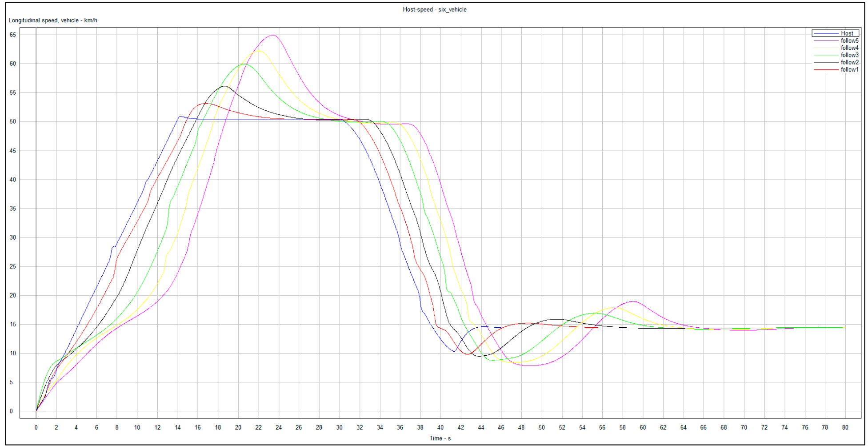Click the Time - s x-axis label
The height and width of the screenshot is (446, 868).
[440, 438]
